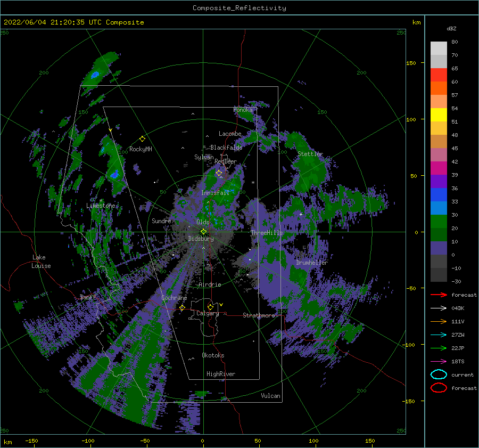This screenshot has height=448, width=479.
Task: Select purple swatch below 39 dBZ
Action: click(x=439, y=181)
